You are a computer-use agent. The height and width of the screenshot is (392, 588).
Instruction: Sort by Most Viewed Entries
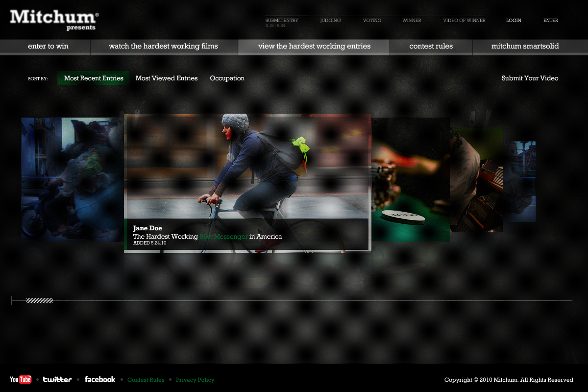(x=167, y=78)
